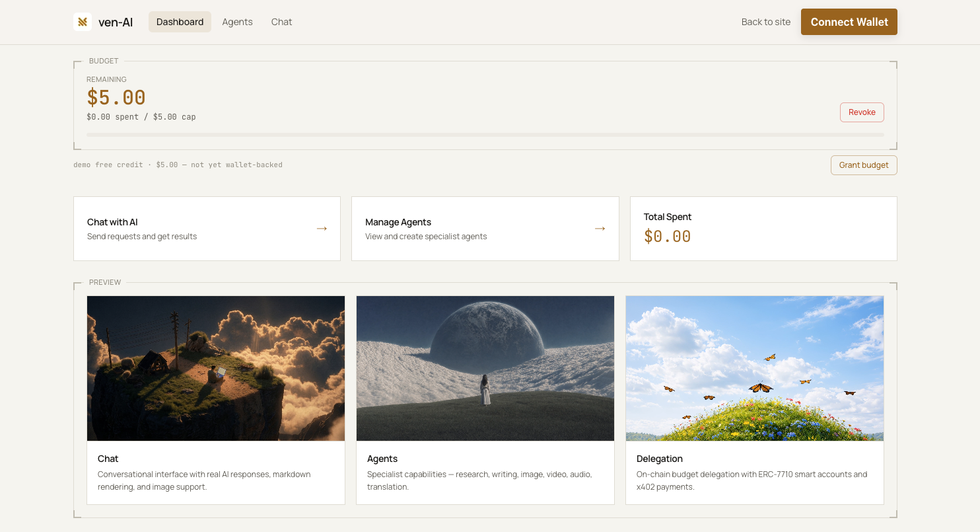This screenshot has width=980, height=532.
Task: Click the Chat preview card title
Action: pyautogui.click(x=108, y=459)
